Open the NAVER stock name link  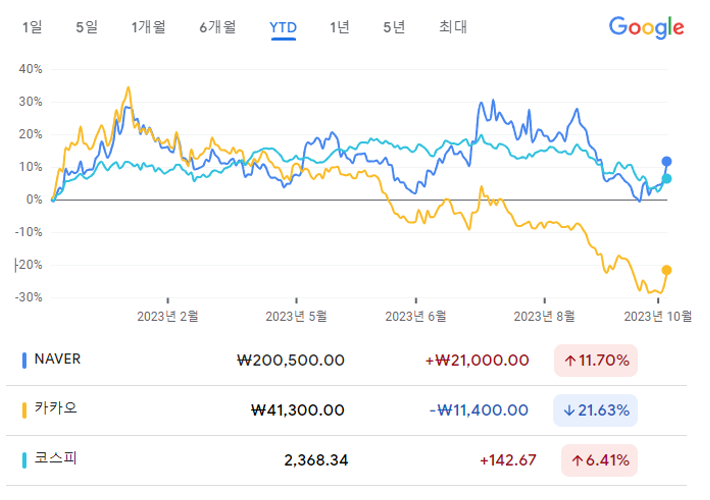click(57, 360)
